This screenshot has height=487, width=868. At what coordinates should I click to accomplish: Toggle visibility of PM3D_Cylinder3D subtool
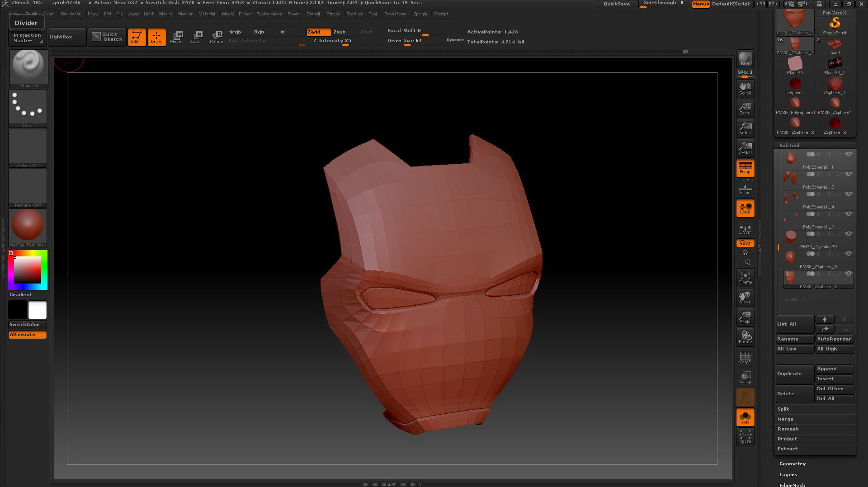[849, 234]
